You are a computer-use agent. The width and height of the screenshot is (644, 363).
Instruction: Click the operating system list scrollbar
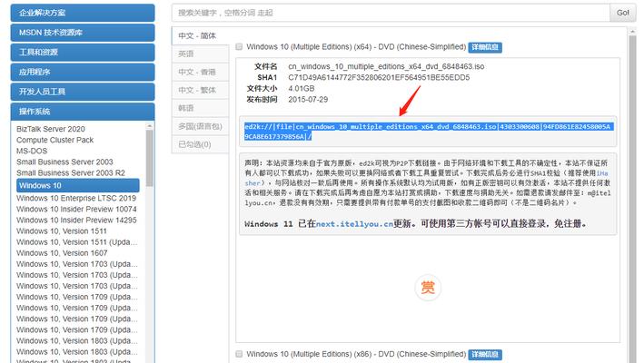(x=150, y=158)
